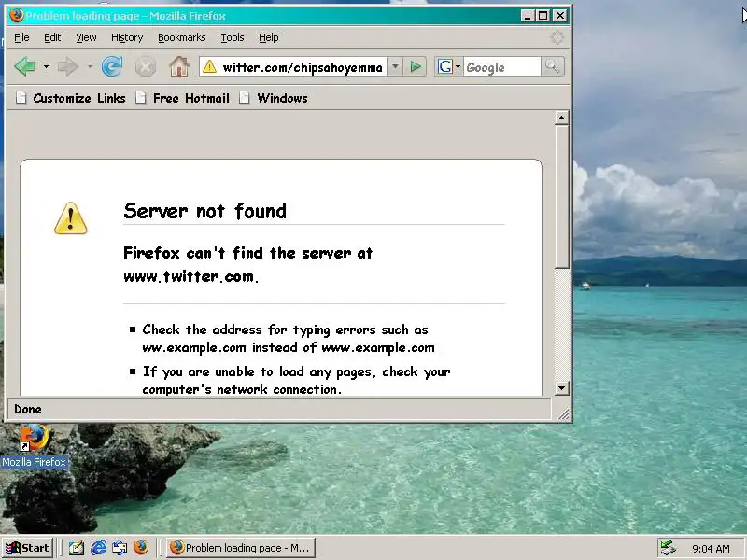Viewport: 747px width, 560px height.
Task: Click the Problem loading page taskbar button
Action: point(241,548)
